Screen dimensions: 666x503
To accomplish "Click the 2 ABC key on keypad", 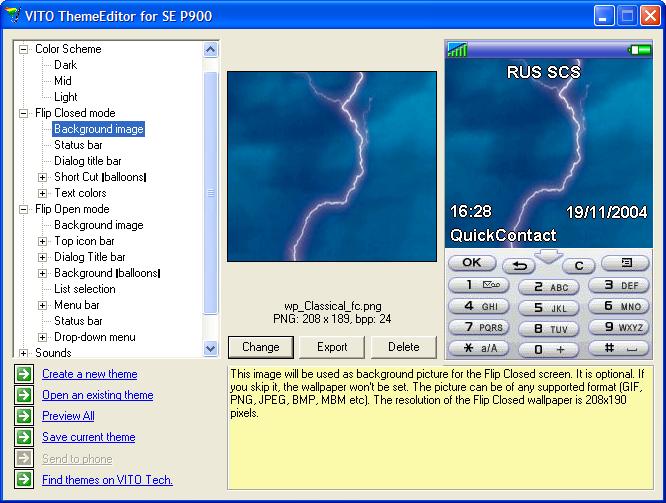I will pyautogui.click(x=549, y=287).
